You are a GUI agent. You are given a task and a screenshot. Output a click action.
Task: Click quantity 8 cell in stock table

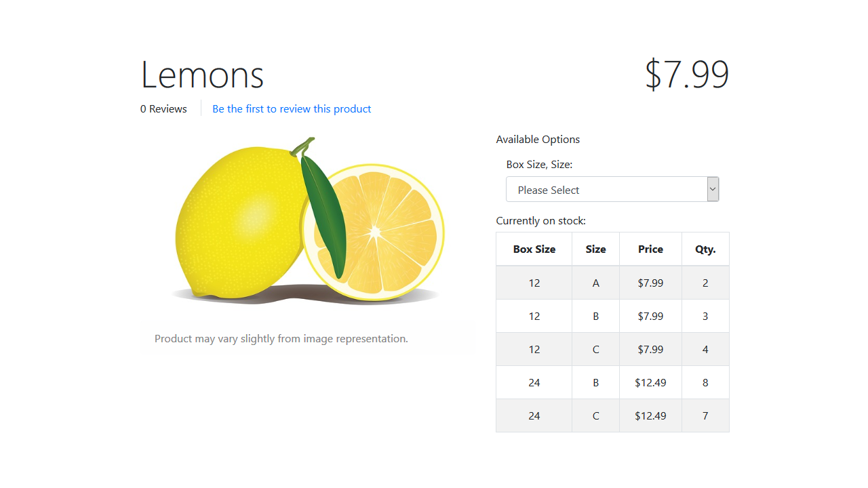(705, 382)
